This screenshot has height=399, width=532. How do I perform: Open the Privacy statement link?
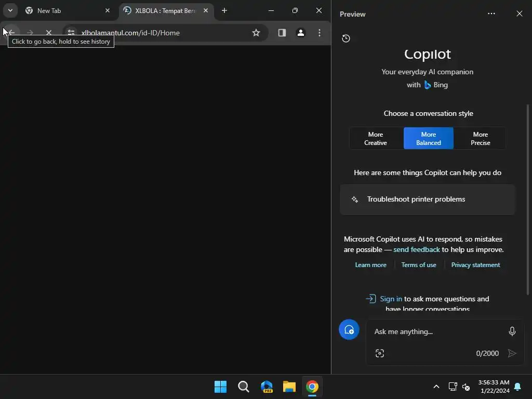(475, 265)
